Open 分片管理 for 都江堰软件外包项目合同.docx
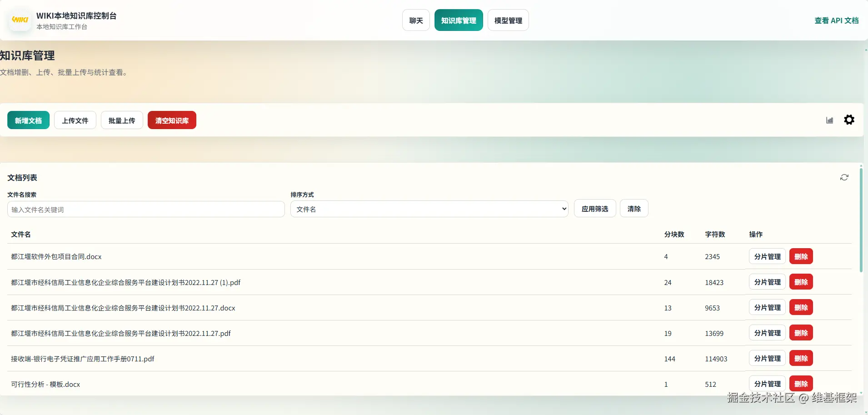This screenshot has width=868, height=415. (x=767, y=256)
